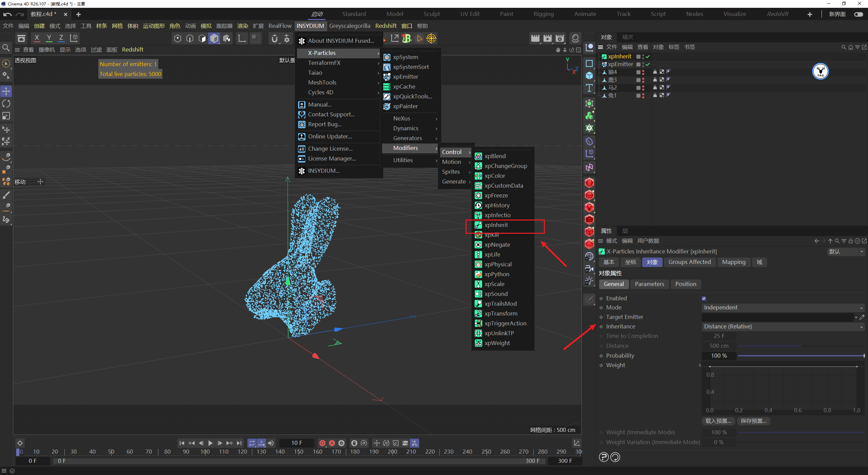
Task: Click the 载入预置 load preset button
Action: (718, 421)
